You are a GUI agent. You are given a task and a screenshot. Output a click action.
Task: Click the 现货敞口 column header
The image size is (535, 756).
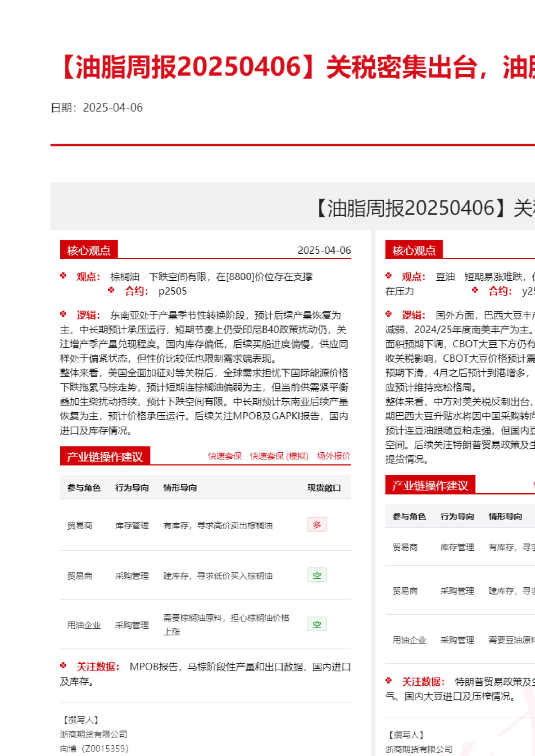[x=324, y=488]
